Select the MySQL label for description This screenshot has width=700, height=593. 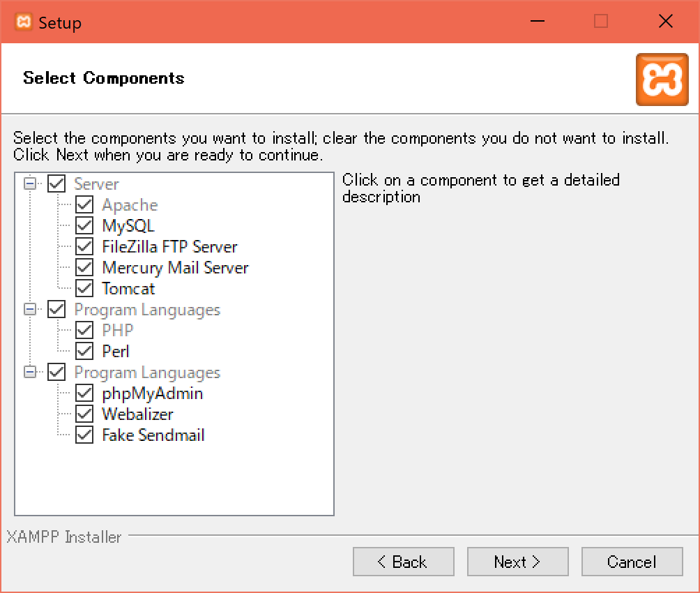128,226
